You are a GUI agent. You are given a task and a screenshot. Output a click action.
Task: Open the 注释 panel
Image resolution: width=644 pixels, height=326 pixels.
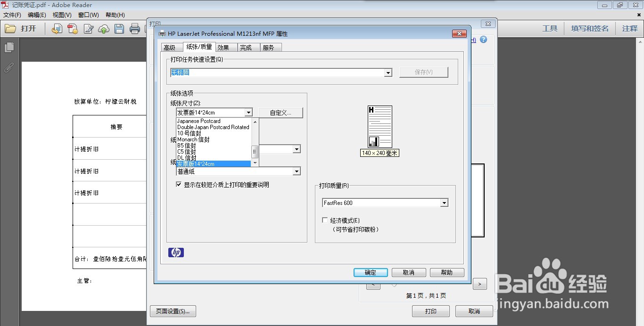pos(630,29)
